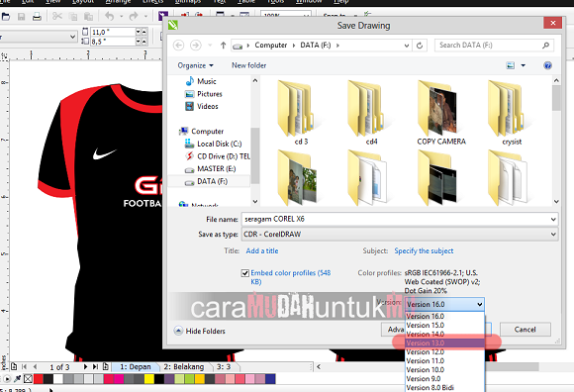Click the Forward arrow in Save dialog

(196, 45)
